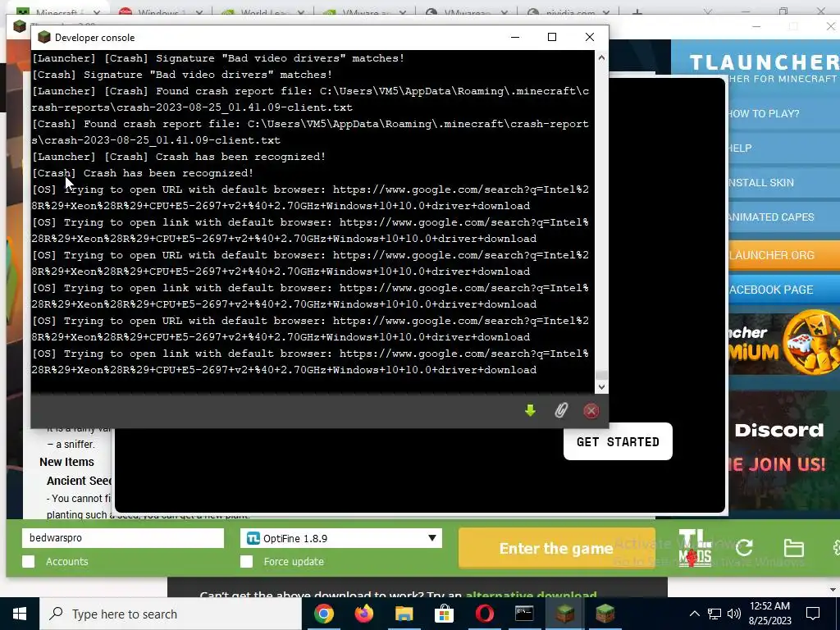Toggle the Accounts checkbox
840x630 pixels.
click(x=29, y=561)
